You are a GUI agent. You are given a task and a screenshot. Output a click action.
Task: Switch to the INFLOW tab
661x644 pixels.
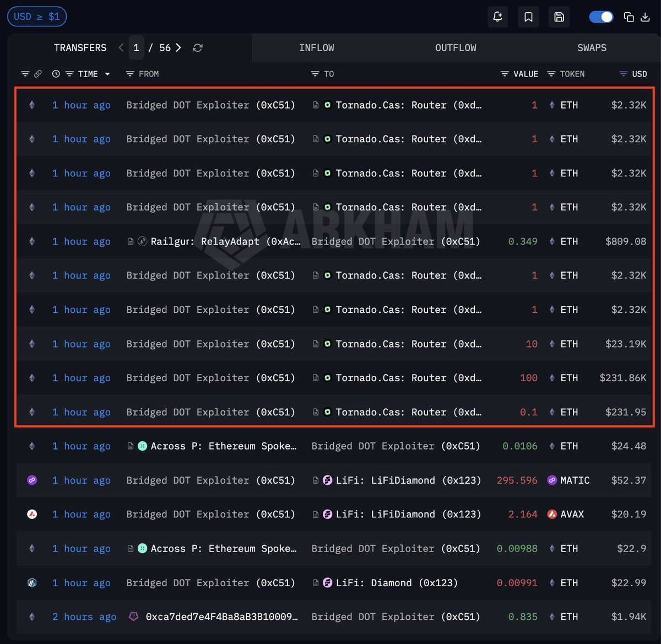(316, 48)
